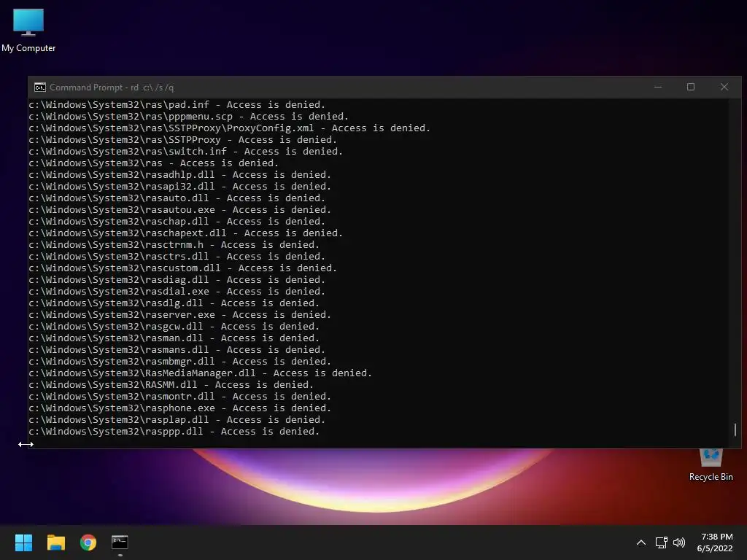Click the rasdiag.dll line
747x560 pixels.
pos(177,279)
